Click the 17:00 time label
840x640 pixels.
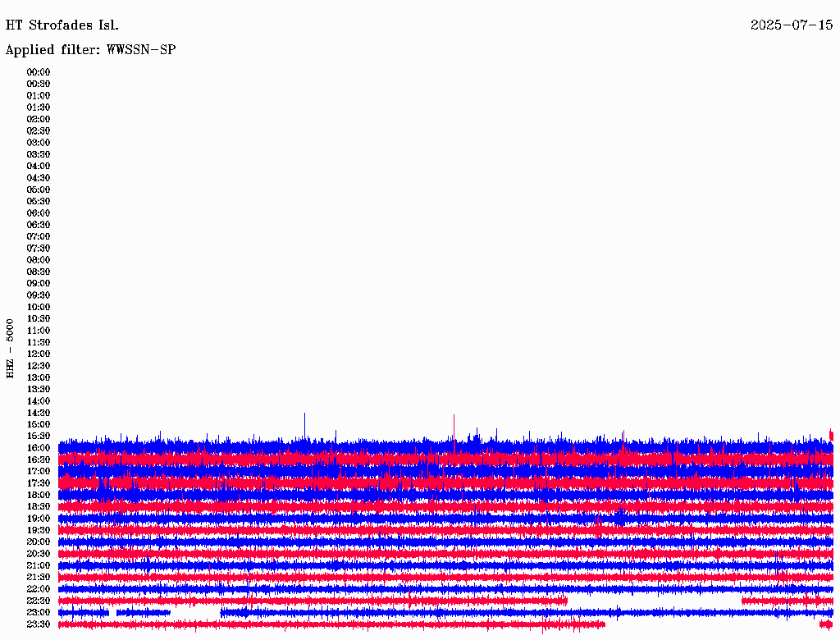[39, 472]
